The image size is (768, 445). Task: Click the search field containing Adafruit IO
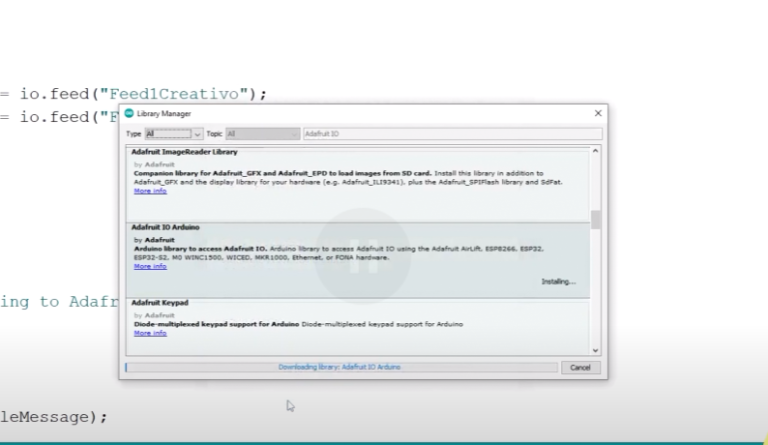(450, 133)
